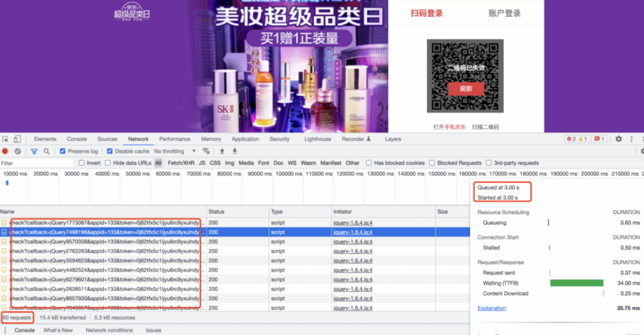644x335 pixels.
Task: Enable Hide data URLs checkbox
Action: [x=108, y=163]
